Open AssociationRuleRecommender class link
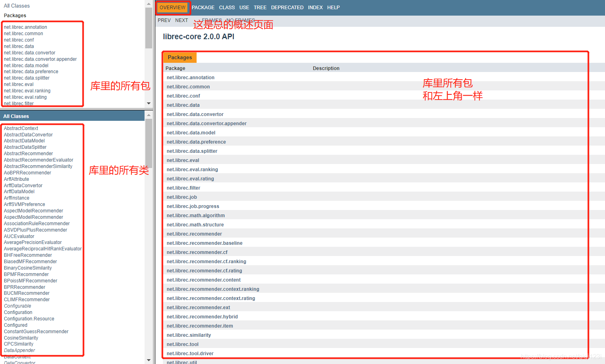This screenshot has height=364, width=605. click(x=37, y=224)
